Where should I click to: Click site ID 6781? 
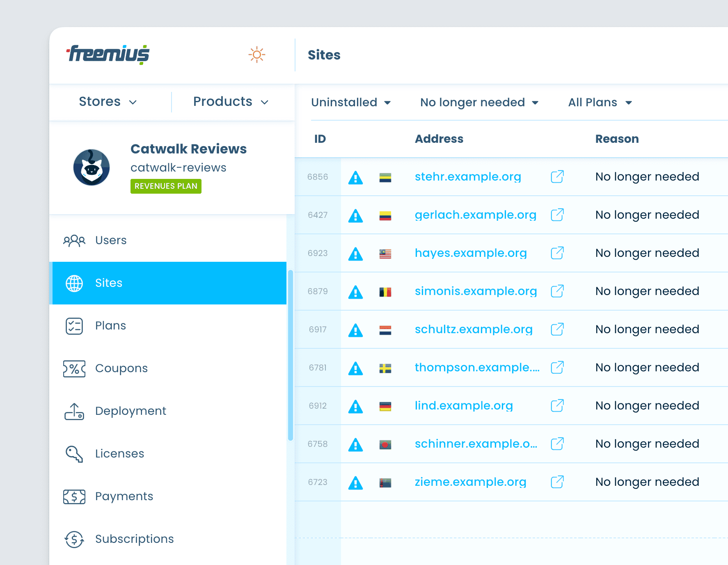[318, 368]
